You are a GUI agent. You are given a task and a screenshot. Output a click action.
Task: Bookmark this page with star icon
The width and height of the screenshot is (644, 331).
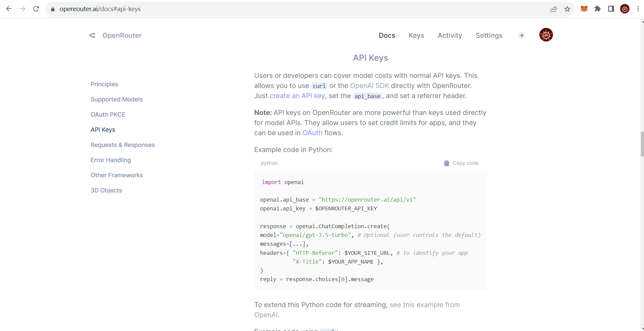(567, 9)
